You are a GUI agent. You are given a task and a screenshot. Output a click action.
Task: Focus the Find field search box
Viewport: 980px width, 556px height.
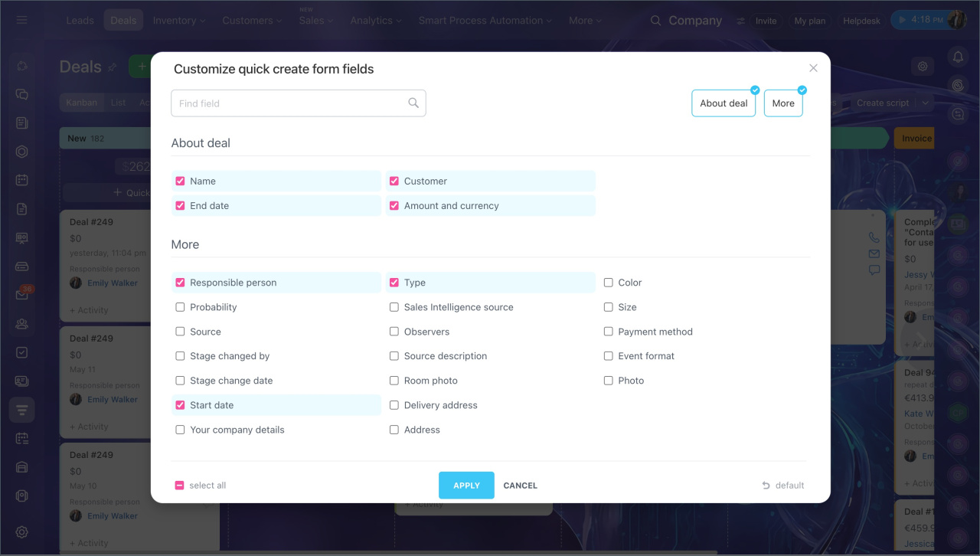(x=299, y=103)
